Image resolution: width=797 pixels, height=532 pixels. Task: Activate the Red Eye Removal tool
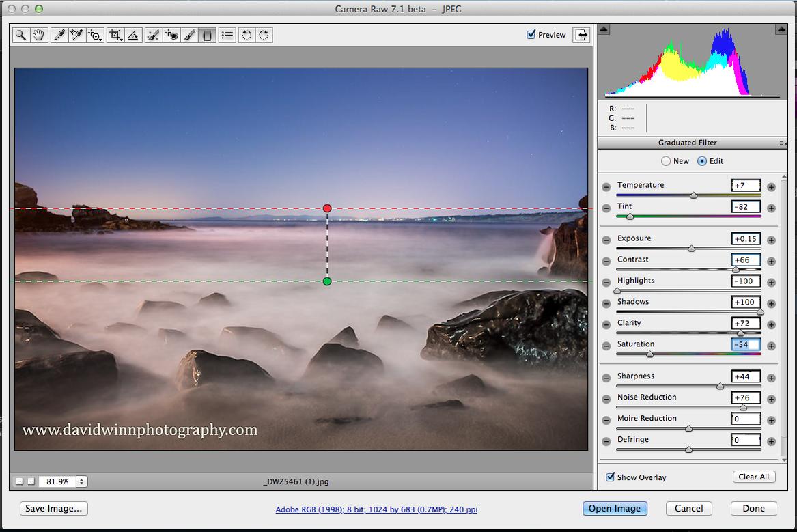(172, 35)
